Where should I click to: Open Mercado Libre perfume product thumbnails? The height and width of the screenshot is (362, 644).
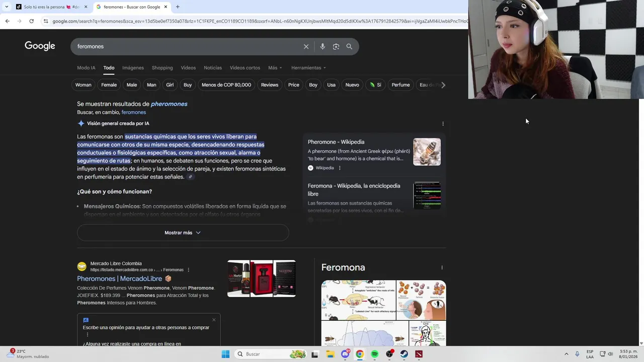click(262, 279)
